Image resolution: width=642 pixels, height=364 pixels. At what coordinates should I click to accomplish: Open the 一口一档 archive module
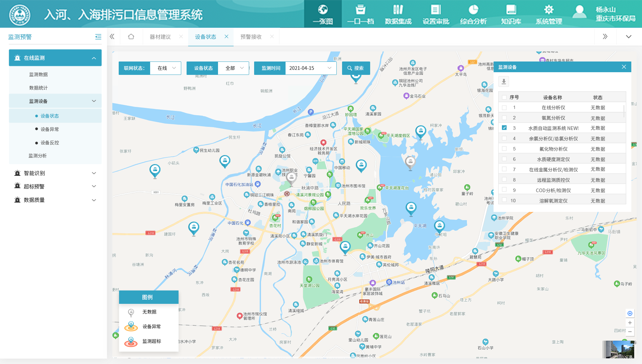coord(360,14)
